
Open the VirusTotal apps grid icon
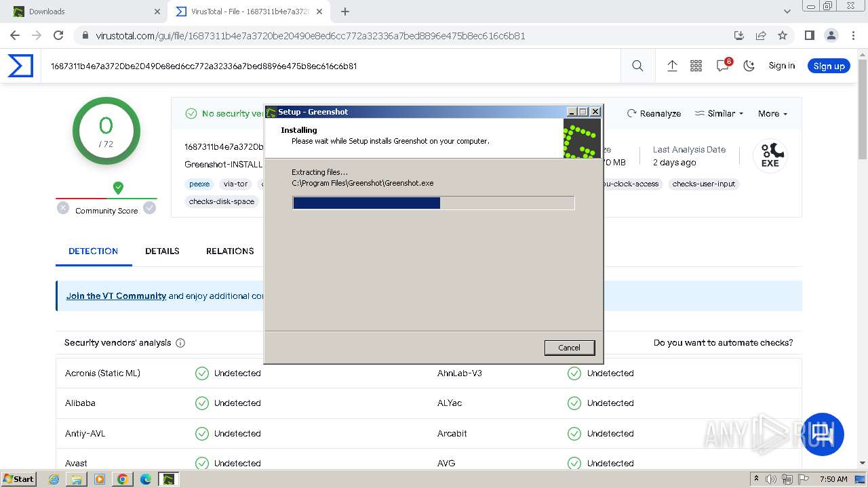point(696,66)
